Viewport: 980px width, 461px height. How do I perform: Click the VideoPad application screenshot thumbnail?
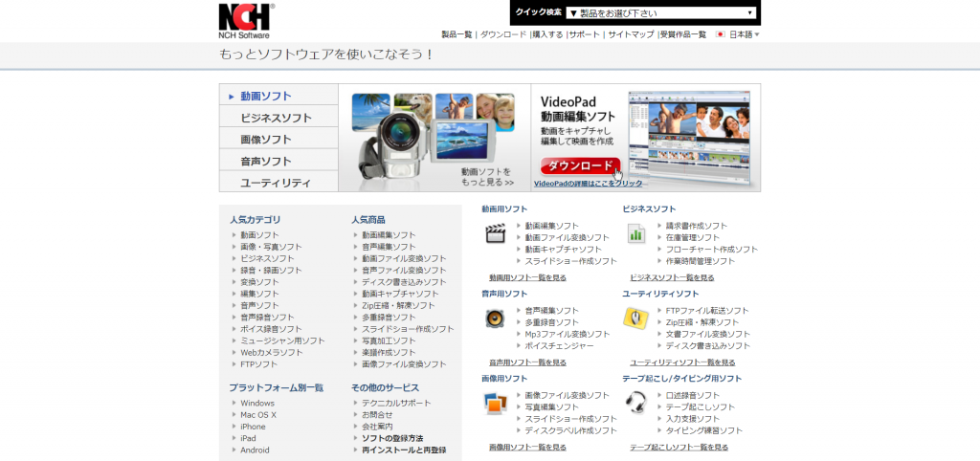tap(692, 139)
